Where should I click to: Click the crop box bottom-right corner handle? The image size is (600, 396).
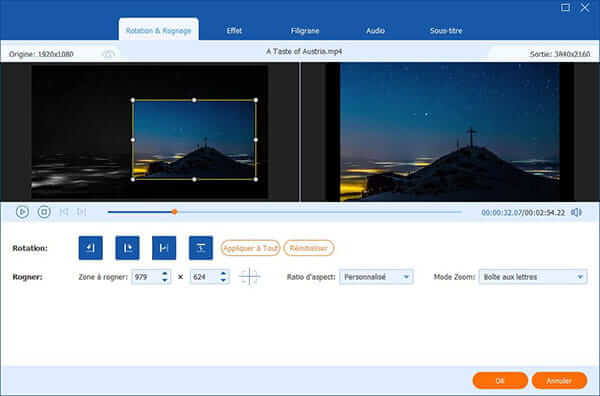256,179
